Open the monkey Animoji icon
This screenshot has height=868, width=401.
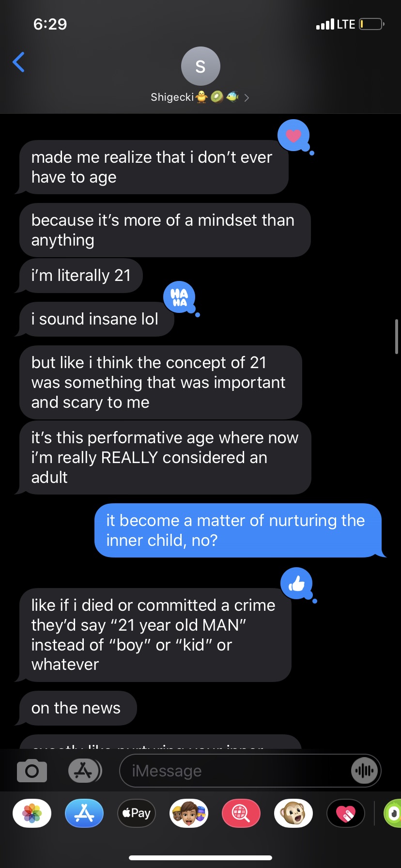pyautogui.click(x=293, y=813)
